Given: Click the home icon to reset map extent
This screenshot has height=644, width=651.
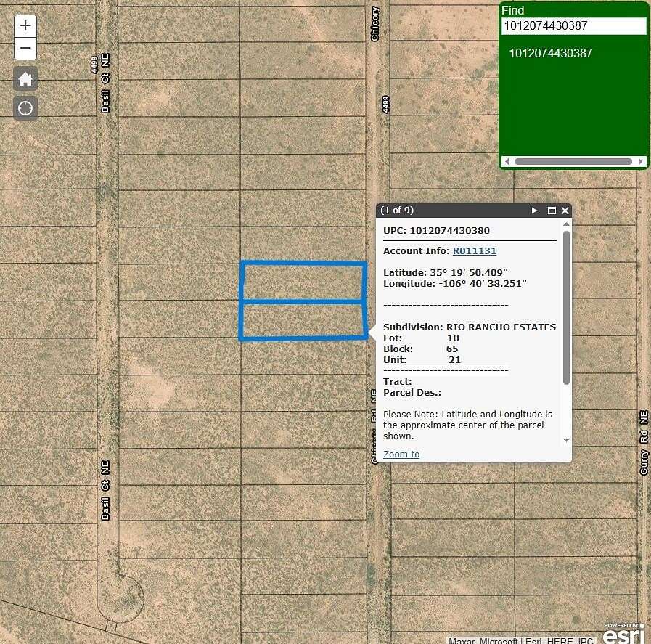Looking at the screenshot, I should pos(25,78).
